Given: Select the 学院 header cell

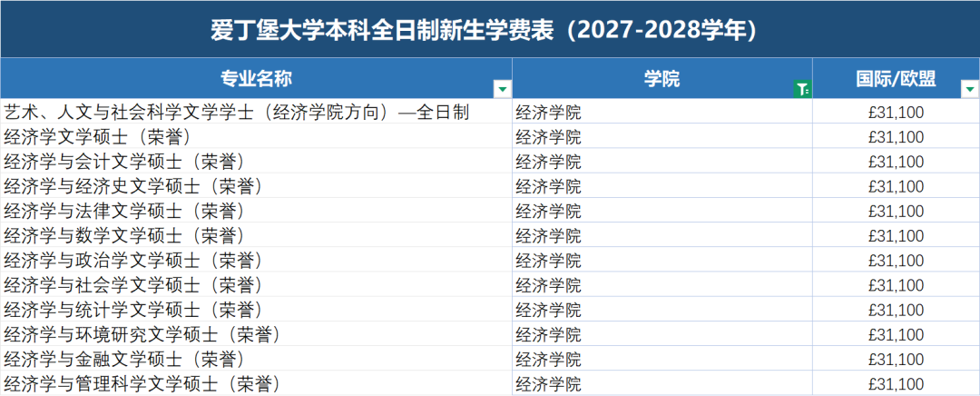Looking at the screenshot, I should 662,78.
